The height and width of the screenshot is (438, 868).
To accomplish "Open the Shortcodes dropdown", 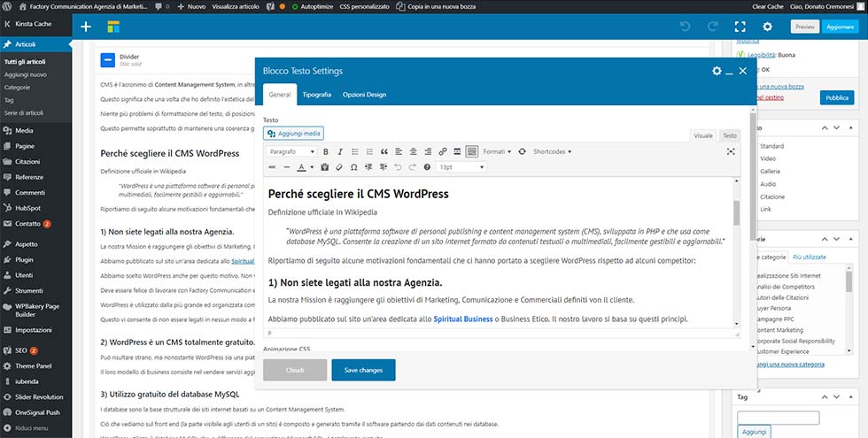I will [x=552, y=151].
